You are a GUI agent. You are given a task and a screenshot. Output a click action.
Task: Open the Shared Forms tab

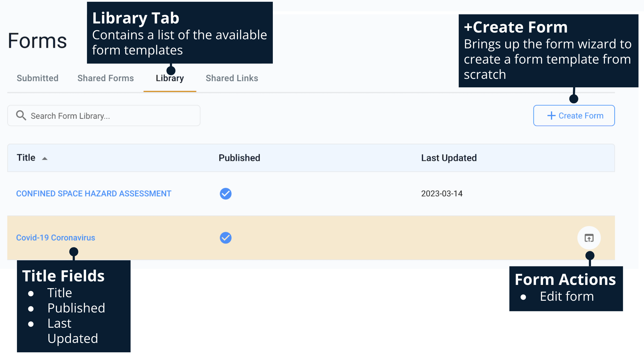(x=105, y=78)
